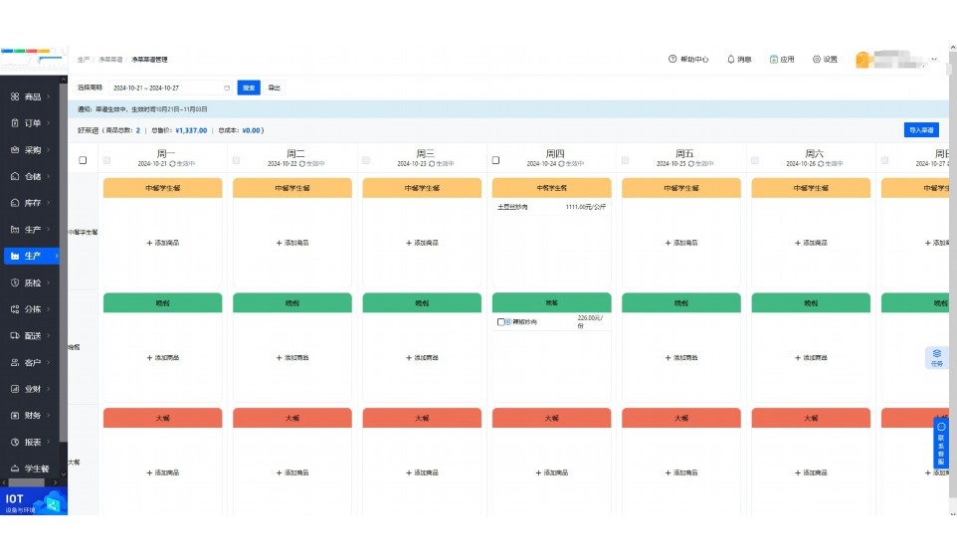
Task: Open 设置 gear settings
Action: (x=817, y=60)
